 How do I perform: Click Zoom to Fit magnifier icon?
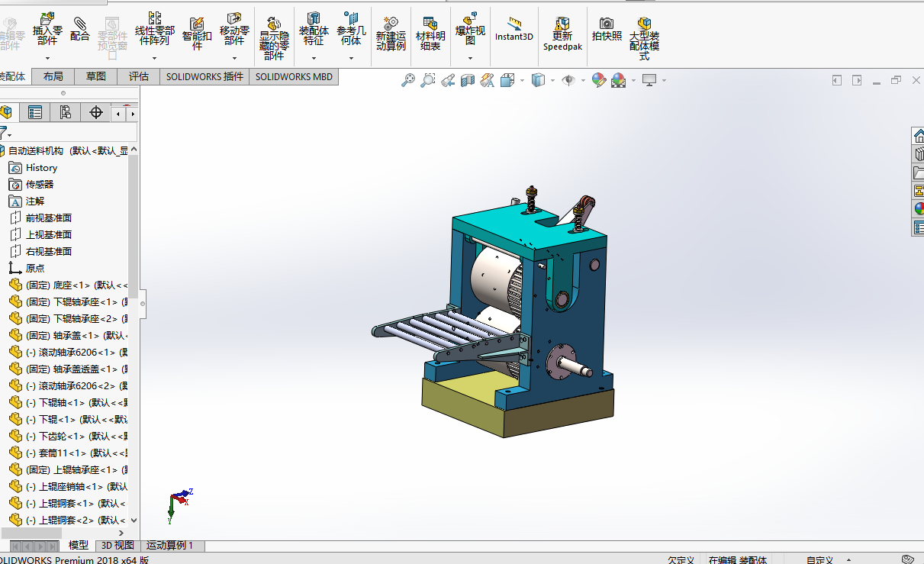[408, 79]
